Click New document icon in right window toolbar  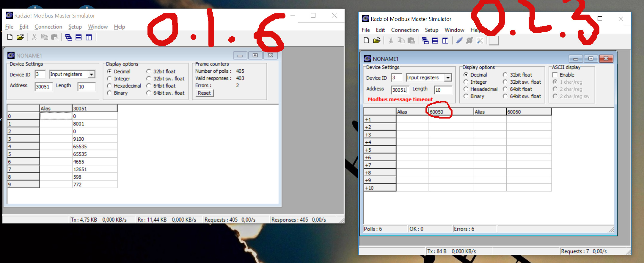(x=366, y=41)
